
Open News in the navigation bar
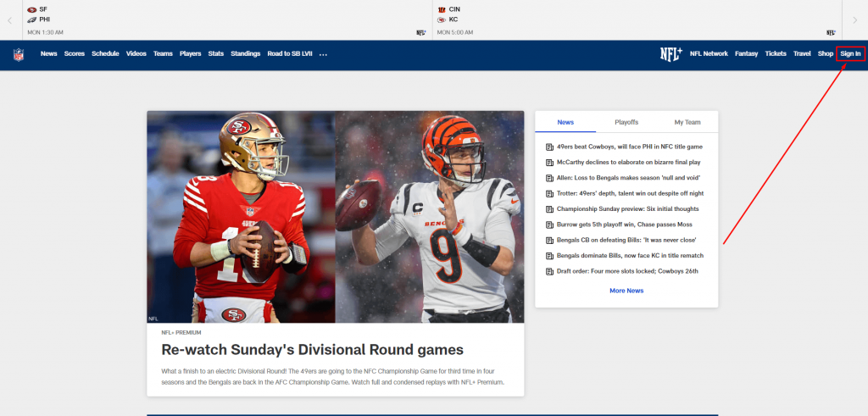48,53
